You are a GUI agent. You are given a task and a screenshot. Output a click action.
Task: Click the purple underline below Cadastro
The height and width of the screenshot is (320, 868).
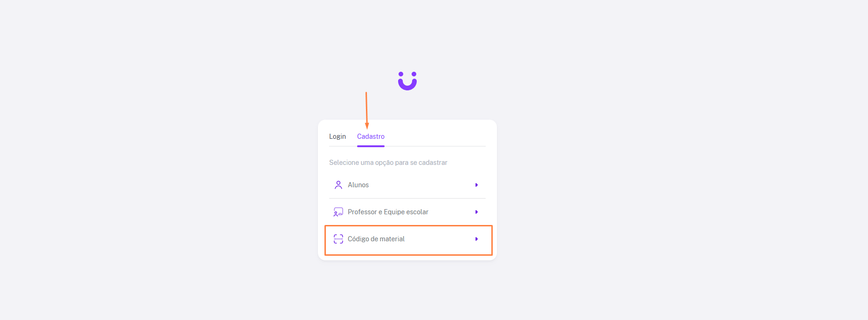coord(371,146)
